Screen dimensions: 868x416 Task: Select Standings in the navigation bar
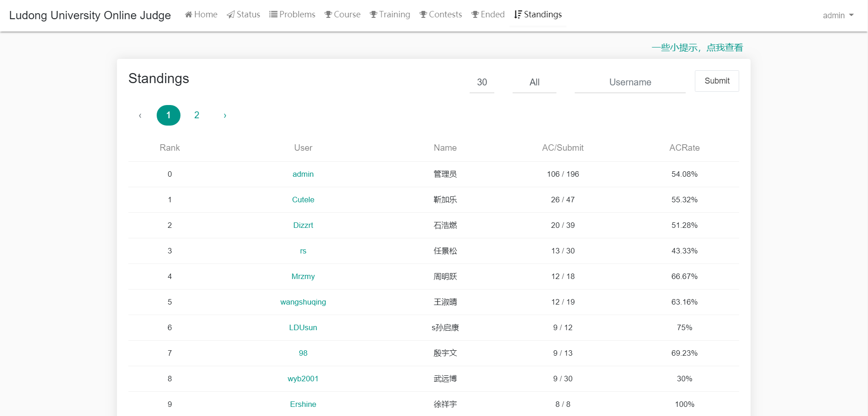pos(538,14)
